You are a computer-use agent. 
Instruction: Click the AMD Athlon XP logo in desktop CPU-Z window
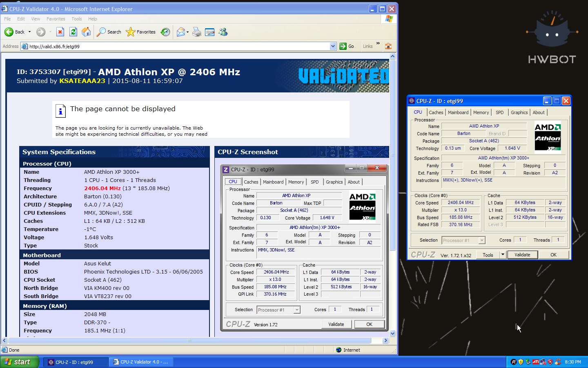(x=548, y=137)
